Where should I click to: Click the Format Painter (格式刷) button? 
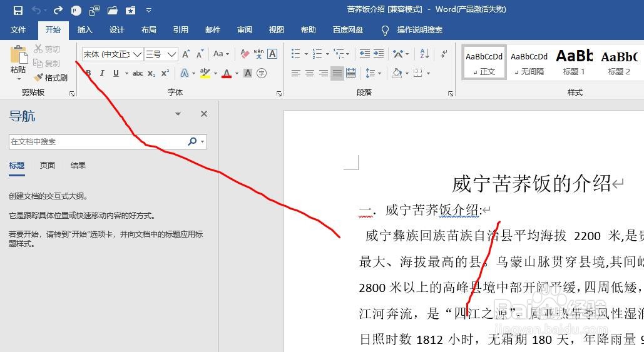[51, 78]
